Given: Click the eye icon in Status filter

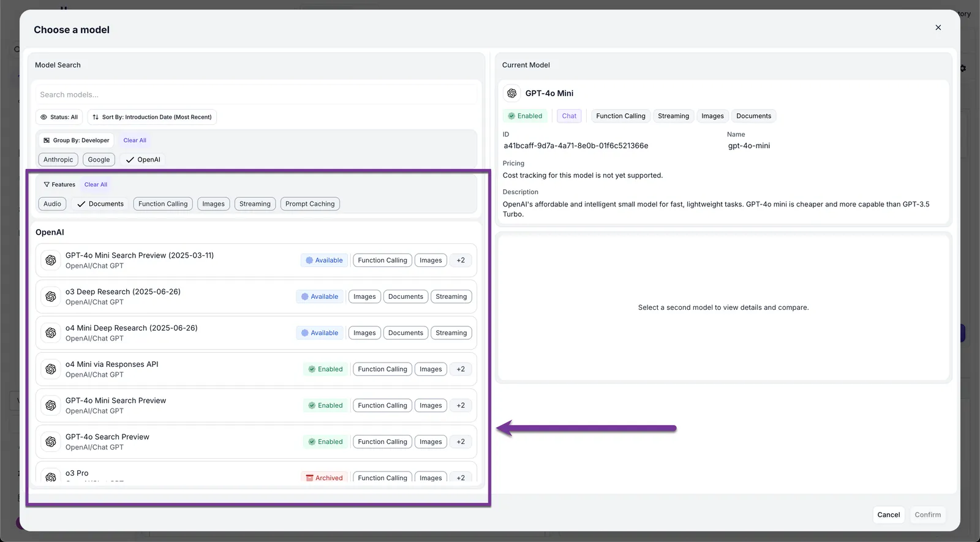Looking at the screenshot, I should pyautogui.click(x=43, y=117).
